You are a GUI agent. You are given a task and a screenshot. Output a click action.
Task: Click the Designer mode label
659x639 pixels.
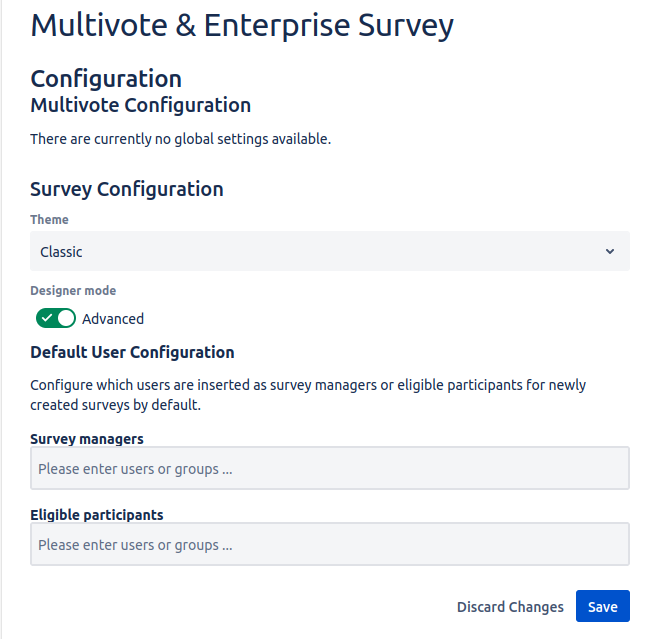click(x=73, y=291)
